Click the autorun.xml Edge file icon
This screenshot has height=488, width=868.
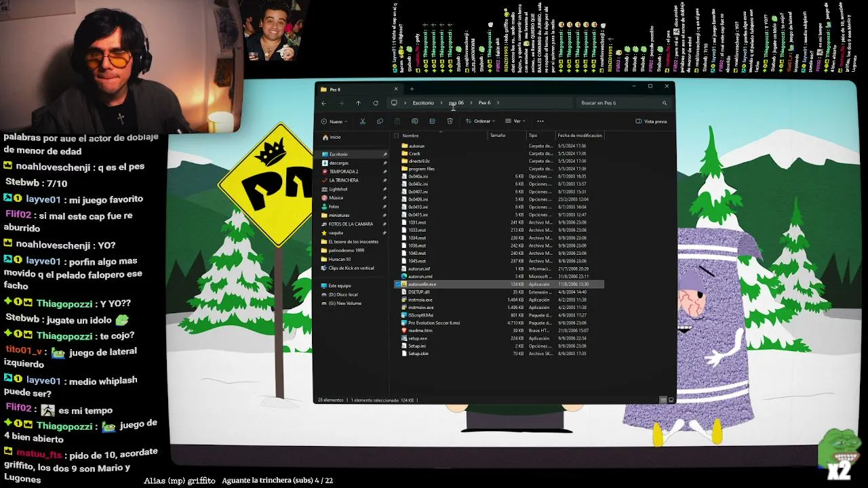pyautogui.click(x=404, y=277)
